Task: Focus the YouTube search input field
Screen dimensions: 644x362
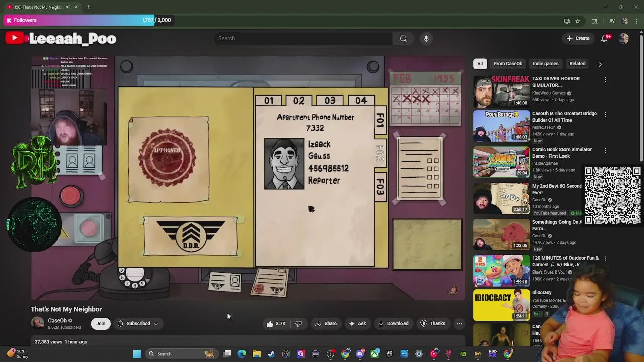Action: click(303, 38)
